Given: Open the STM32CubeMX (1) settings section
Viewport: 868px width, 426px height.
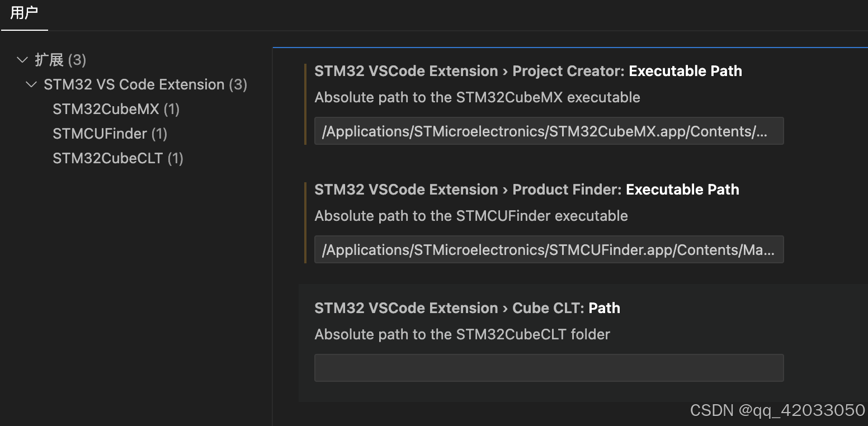Looking at the screenshot, I should point(116,109).
